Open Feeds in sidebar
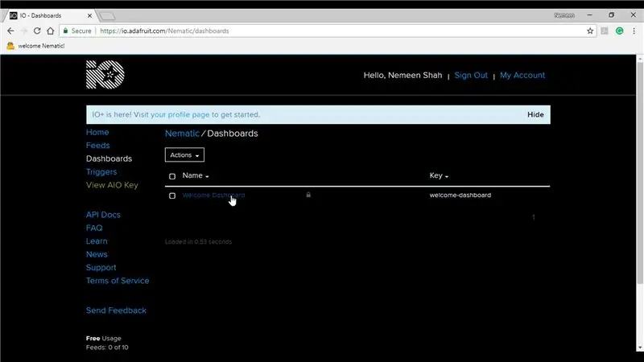Viewport: 644px width, 362px height. click(97, 146)
